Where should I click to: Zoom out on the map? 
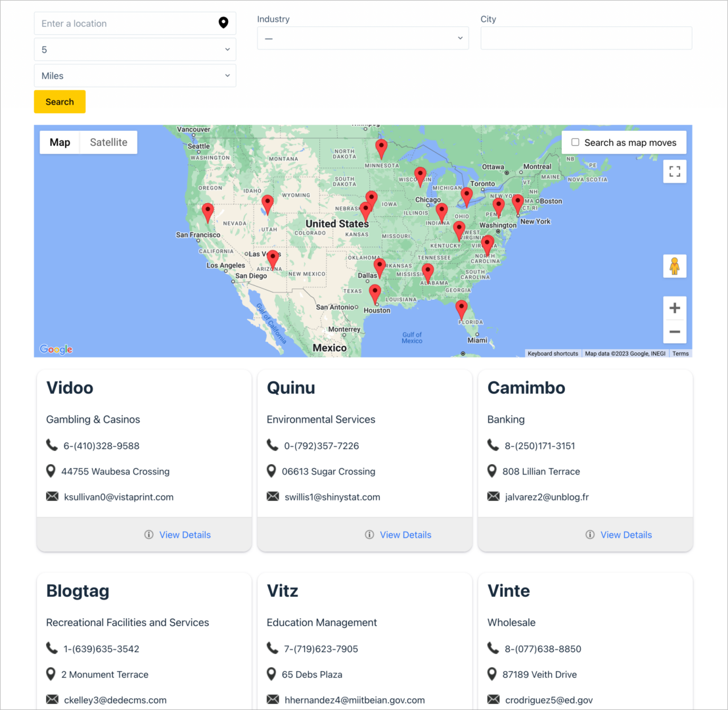pyautogui.click(x=674, y=332)
